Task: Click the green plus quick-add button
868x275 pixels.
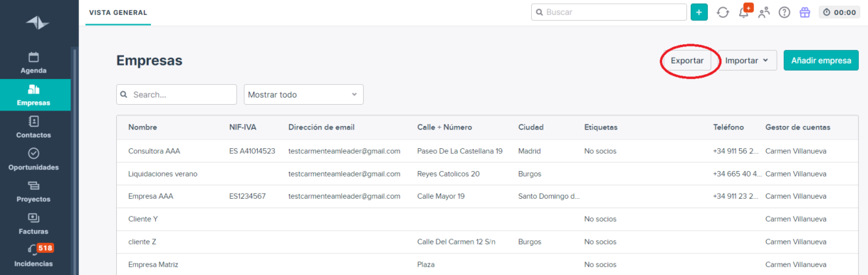Action: click(699, 12)
